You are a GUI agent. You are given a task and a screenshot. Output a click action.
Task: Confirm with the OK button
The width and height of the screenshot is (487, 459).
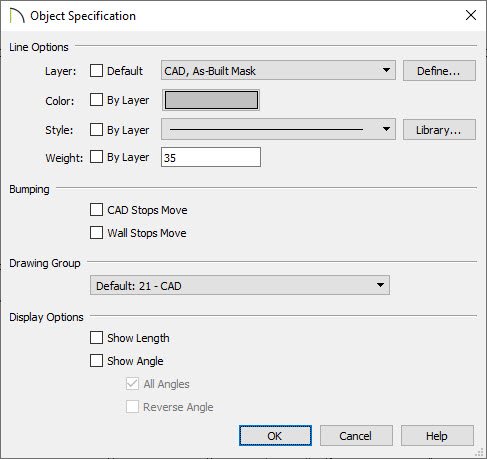click(275, 436)
